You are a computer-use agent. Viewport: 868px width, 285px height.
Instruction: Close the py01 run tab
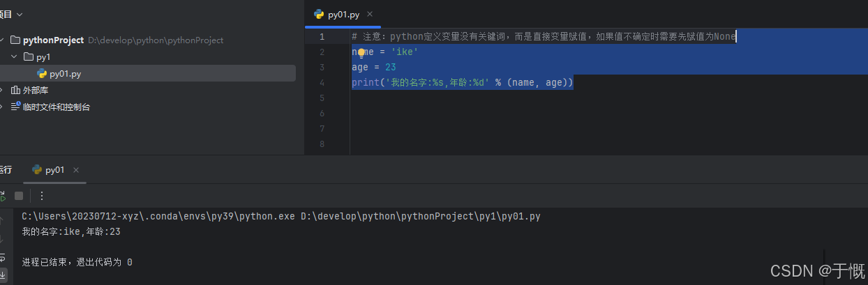pyautogui.click(x=76, y=170)
